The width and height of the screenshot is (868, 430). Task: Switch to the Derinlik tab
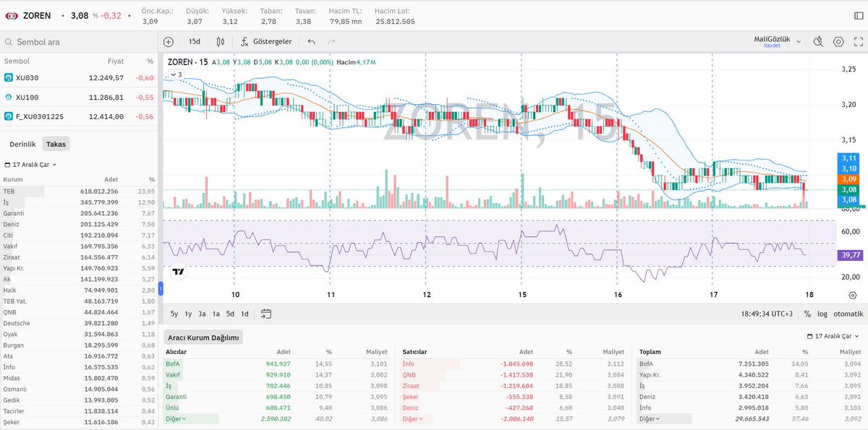[x=22, y=144]
